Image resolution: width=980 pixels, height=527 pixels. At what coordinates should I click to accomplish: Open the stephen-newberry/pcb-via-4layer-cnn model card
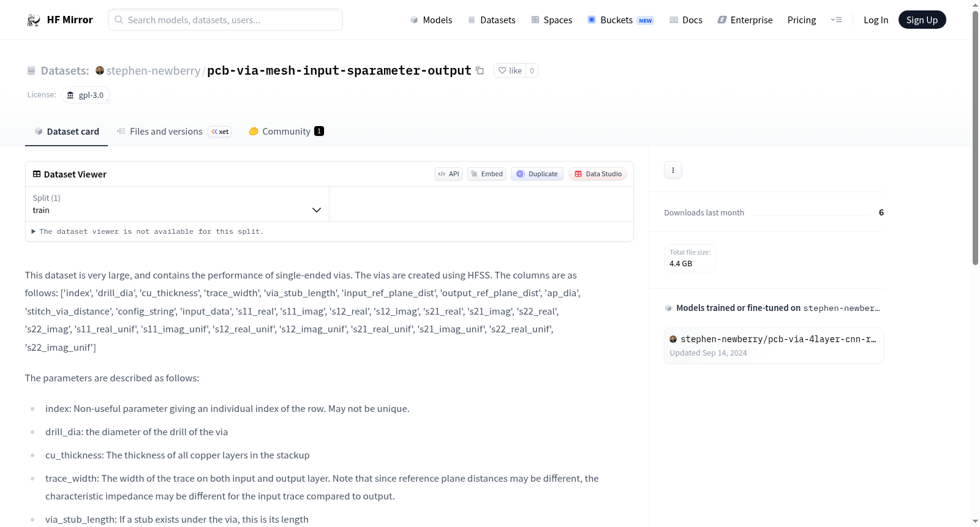tap(774, 346)
